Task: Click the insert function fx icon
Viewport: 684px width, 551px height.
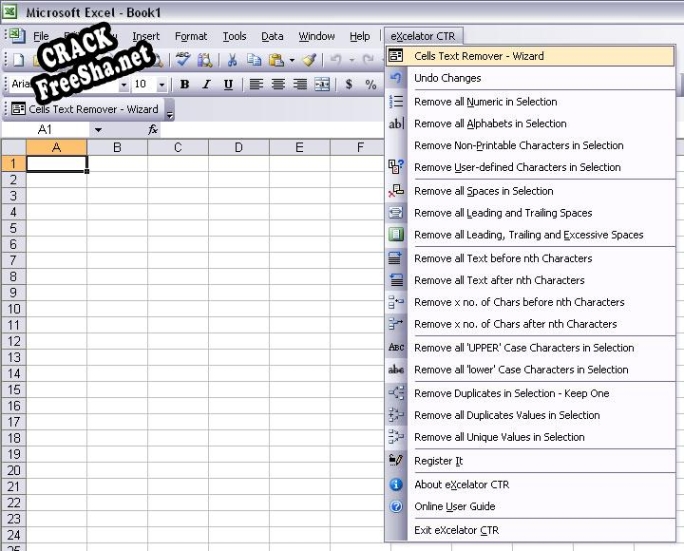Action: (x=153, y=130)
